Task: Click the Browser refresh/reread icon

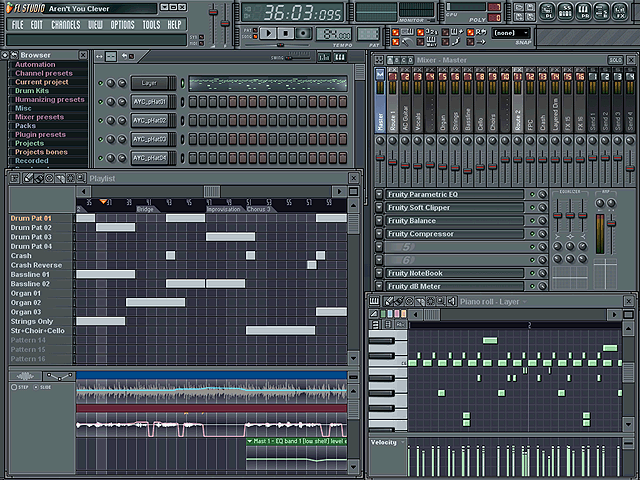Action: pos(13,55)
